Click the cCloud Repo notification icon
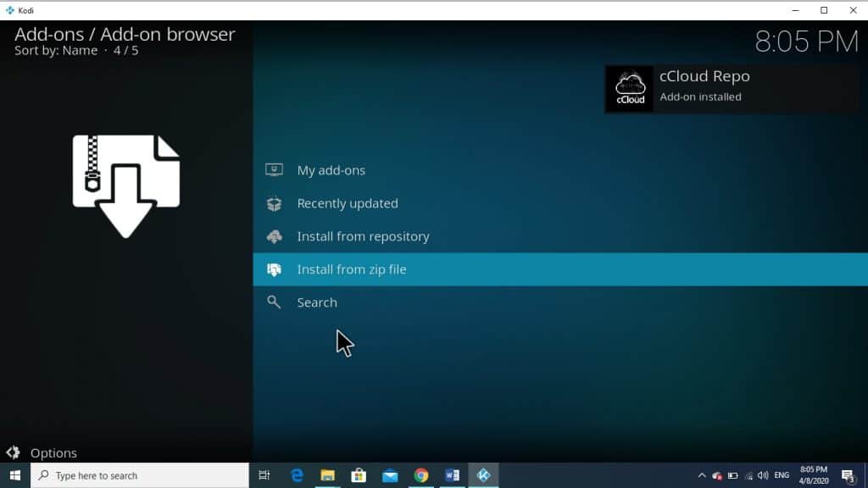The height and width of the screenshot is (488, 868). pyautogui.click(x=630, y=88)
